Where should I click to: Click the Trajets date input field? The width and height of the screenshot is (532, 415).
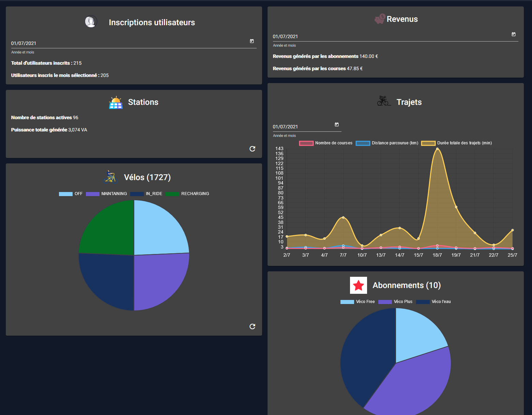point(307,127)
